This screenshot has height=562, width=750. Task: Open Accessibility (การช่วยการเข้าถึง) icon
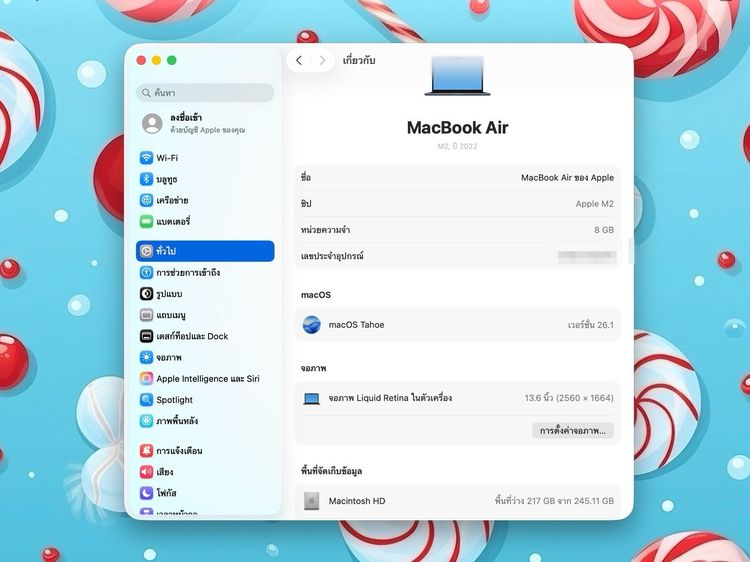point(146,272)
